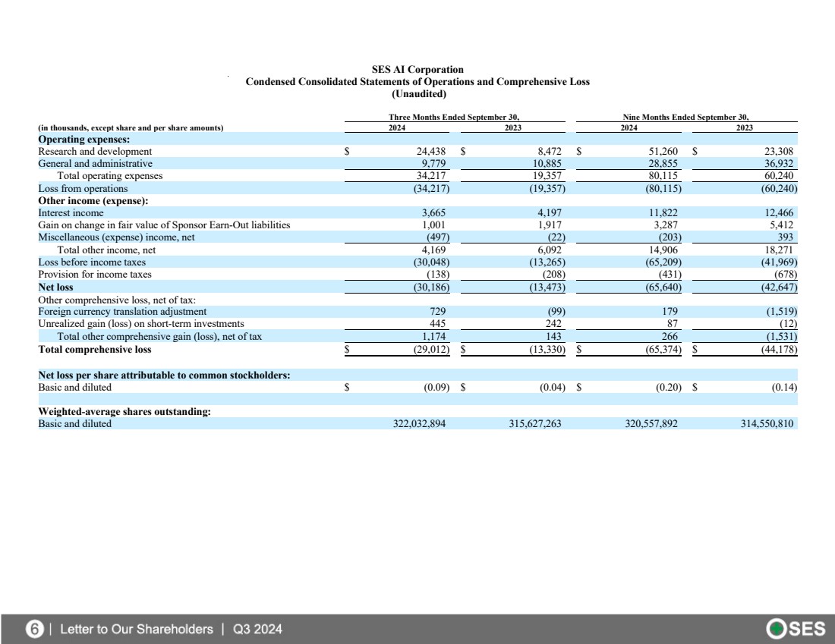Screen dimensions: 835x644
Task: Click the G&A value 9,779
Action: coord(433,163)
